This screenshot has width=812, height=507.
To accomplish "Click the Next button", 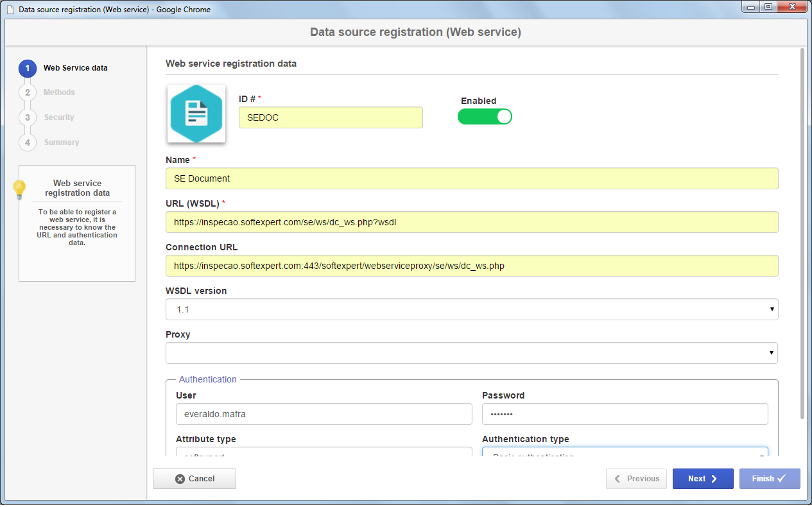I will click(x=703, y=479).
